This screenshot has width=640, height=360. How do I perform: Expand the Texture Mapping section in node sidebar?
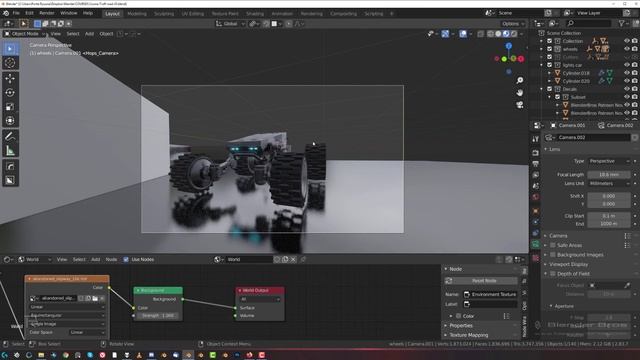tap(469, 335)
